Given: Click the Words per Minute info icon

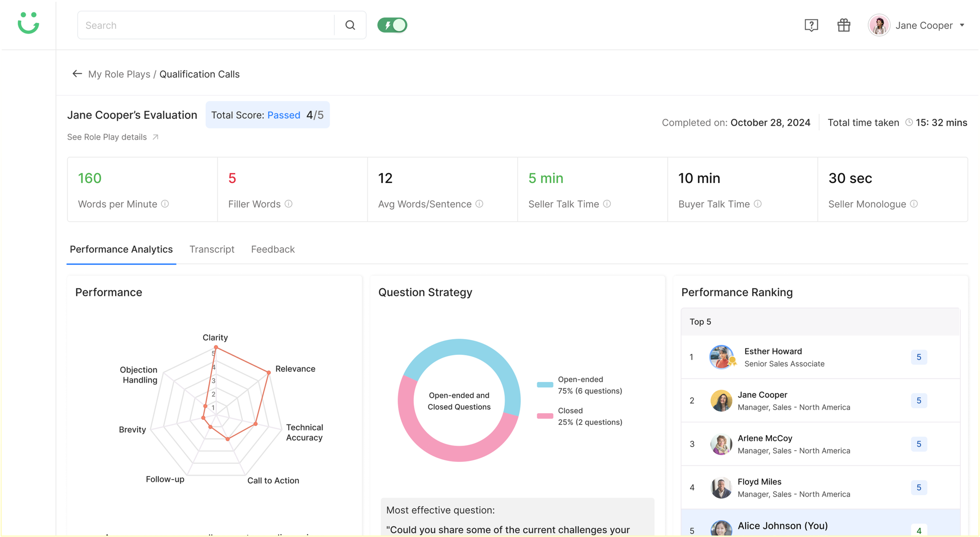Looking at the screenshot, I should [x=165, y=204].
